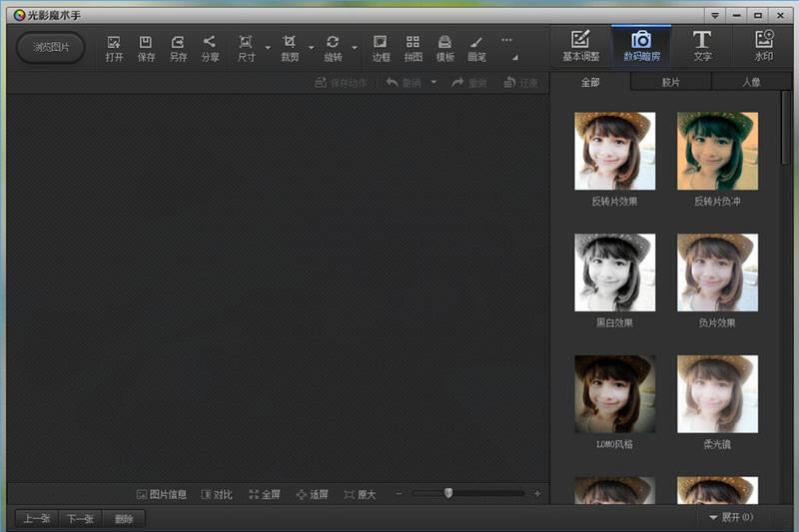Click the 保存 (Save) icon

(x=146, y=47)
